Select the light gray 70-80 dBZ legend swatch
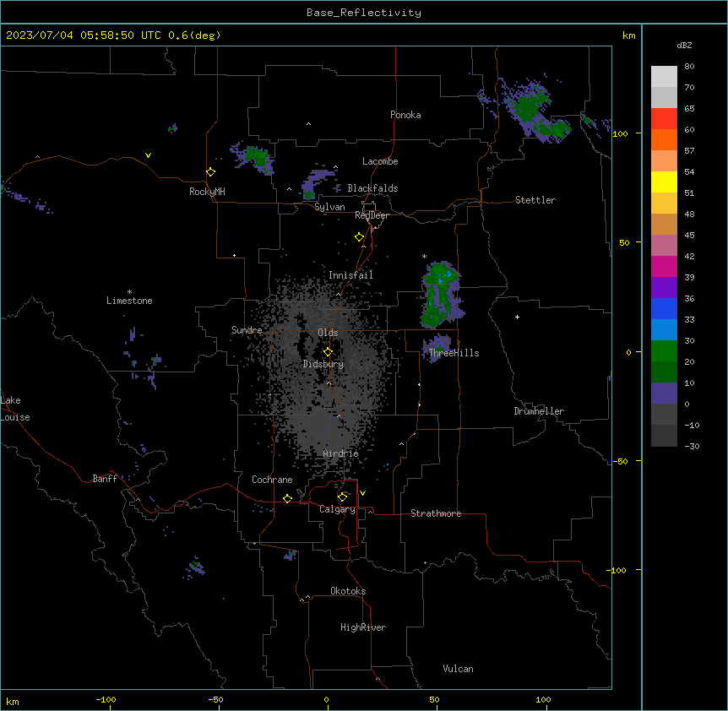 click(x=664, y=76)
